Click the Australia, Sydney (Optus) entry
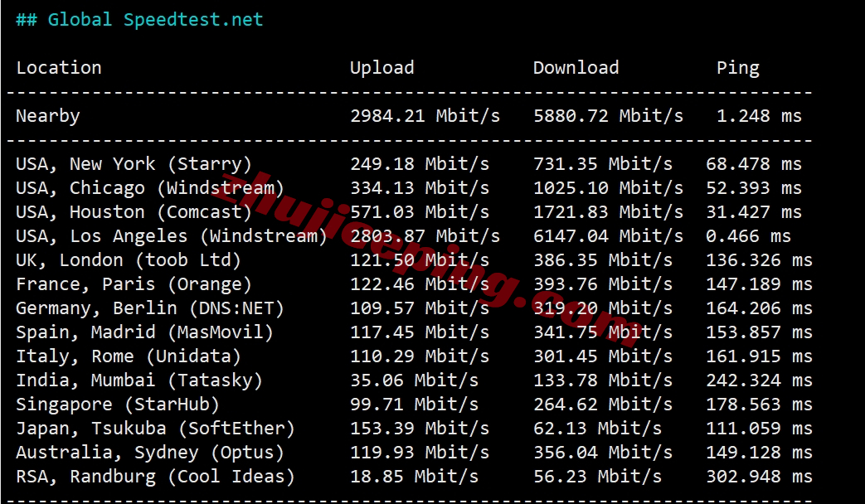The height and width of the screenshot is (504, 865). [x=150, y=453]
